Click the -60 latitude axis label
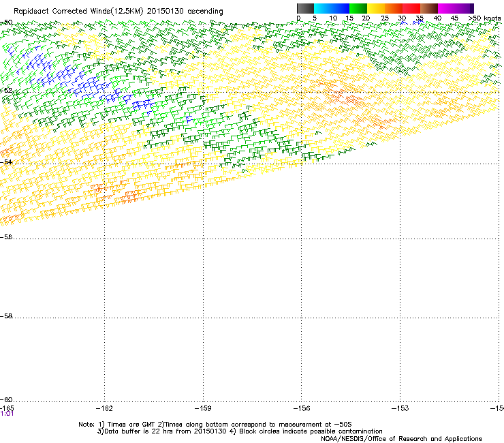Image resolution: width=504 pixels, height=443 pixels. pos(6,400)
